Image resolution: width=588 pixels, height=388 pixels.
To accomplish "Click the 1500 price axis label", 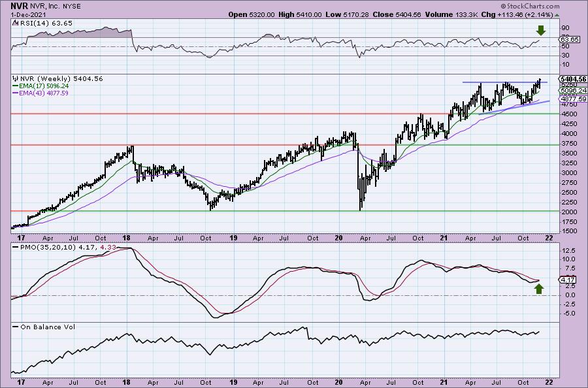I will (568, 231).
